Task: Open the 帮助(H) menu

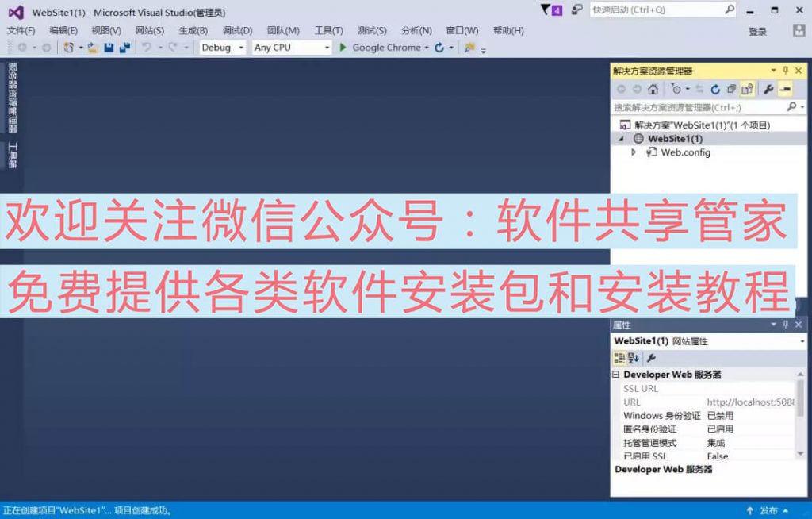Action: [x=508, y=31]
